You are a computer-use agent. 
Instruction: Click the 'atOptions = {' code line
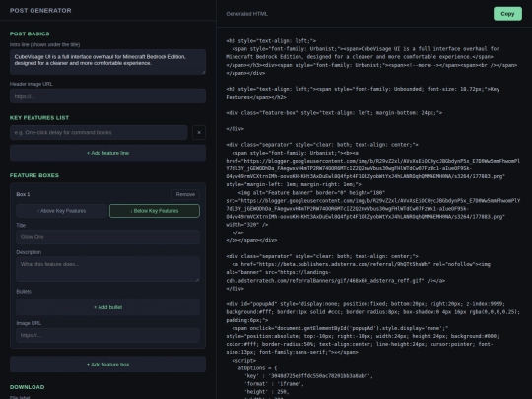(257, 368)
